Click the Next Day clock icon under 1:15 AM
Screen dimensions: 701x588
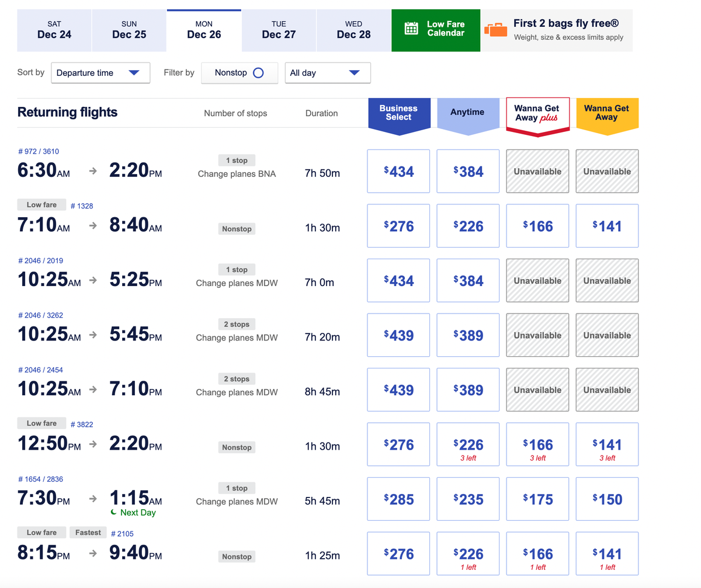[114, 513]
